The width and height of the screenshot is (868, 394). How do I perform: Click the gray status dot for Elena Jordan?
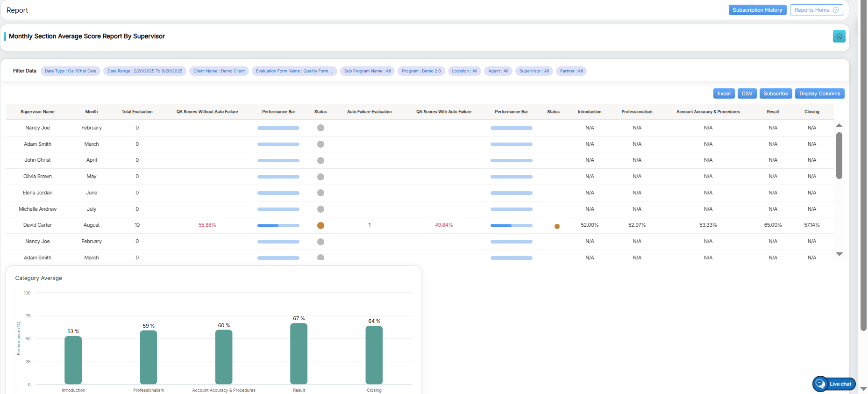click(x=320, y=193)
